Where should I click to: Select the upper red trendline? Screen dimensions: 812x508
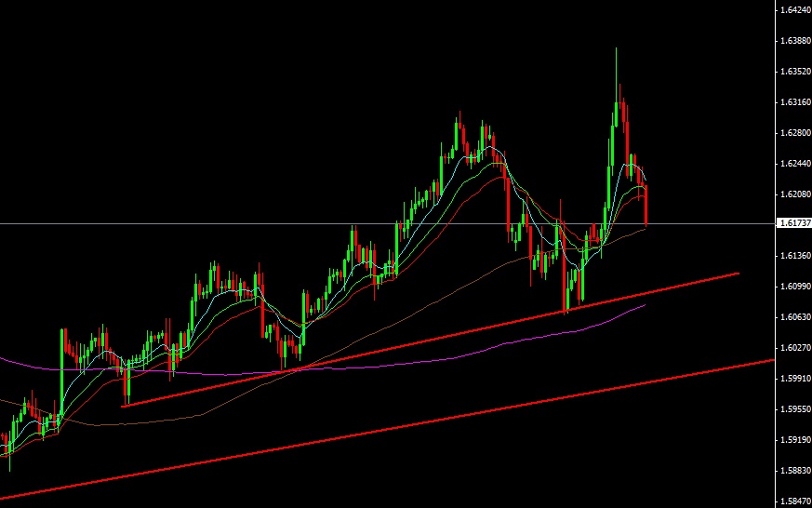point(430,341)
